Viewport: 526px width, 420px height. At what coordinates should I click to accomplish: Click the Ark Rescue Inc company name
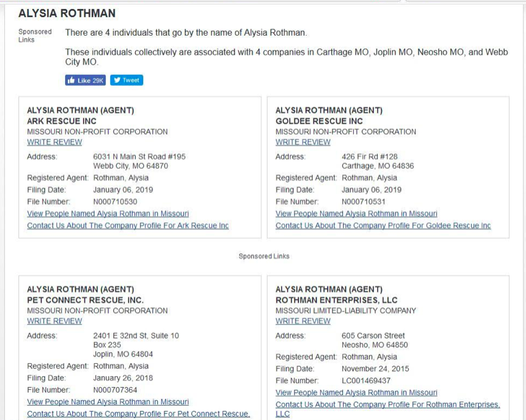click(x=62, y=121)
